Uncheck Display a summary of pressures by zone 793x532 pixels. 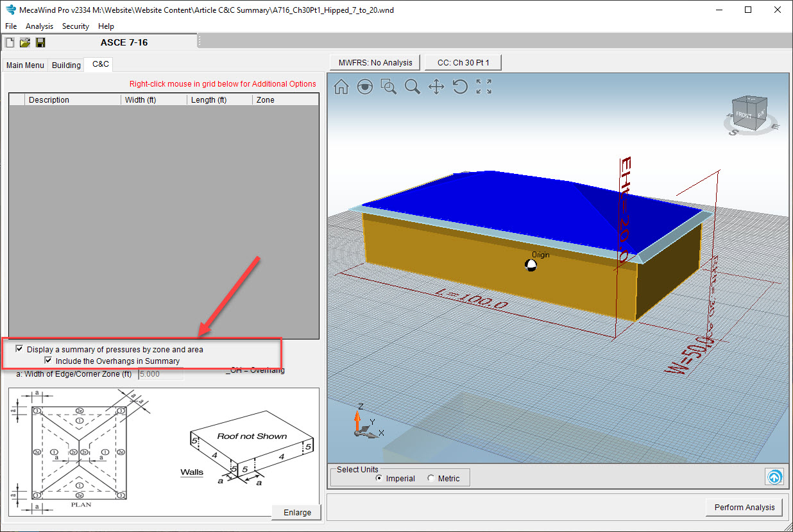click(x=20, y=348)
